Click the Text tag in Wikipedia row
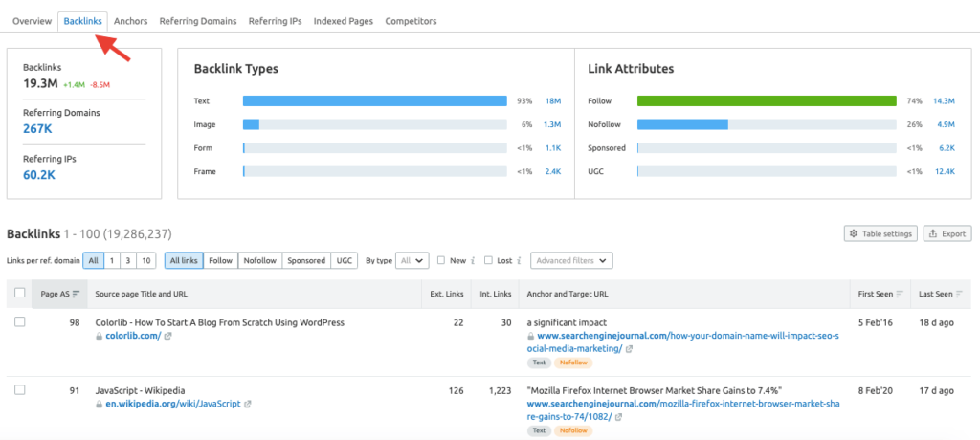Screen dimensions: 980x440 coord(539,430)
